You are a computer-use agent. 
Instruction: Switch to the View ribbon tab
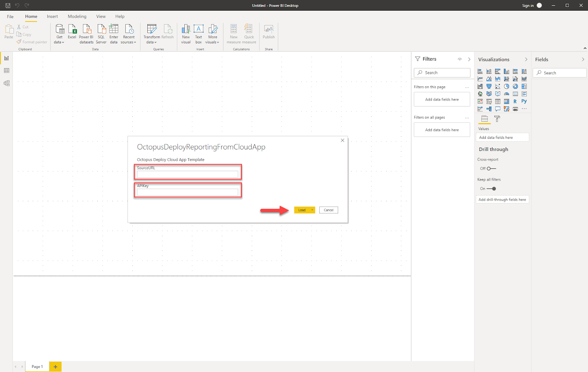[101, 17]
